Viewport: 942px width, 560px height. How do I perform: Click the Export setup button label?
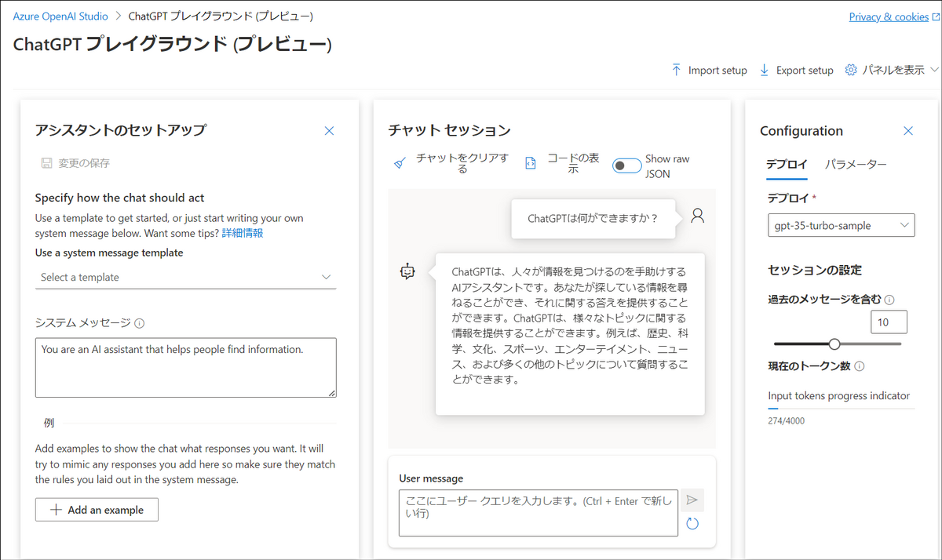pos(805,71)
